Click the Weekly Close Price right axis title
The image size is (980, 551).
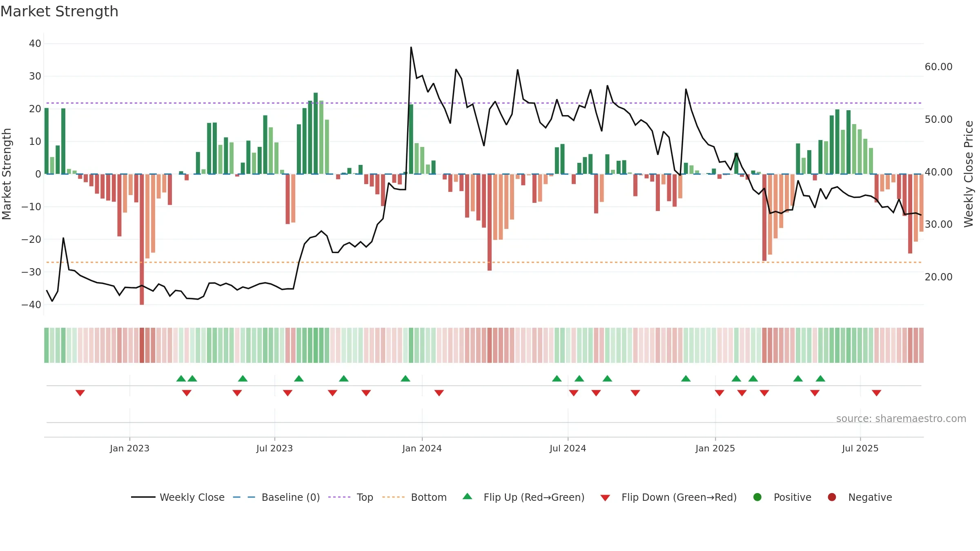(969, 174)
